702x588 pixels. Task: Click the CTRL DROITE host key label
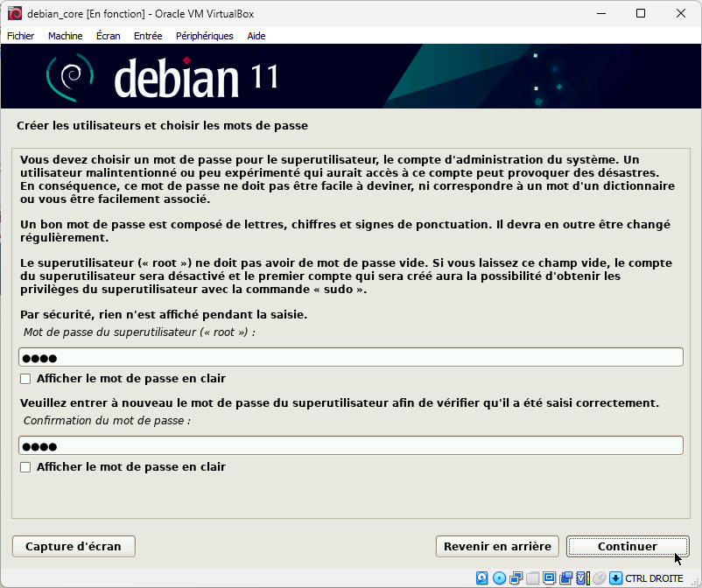coord(654,578)
